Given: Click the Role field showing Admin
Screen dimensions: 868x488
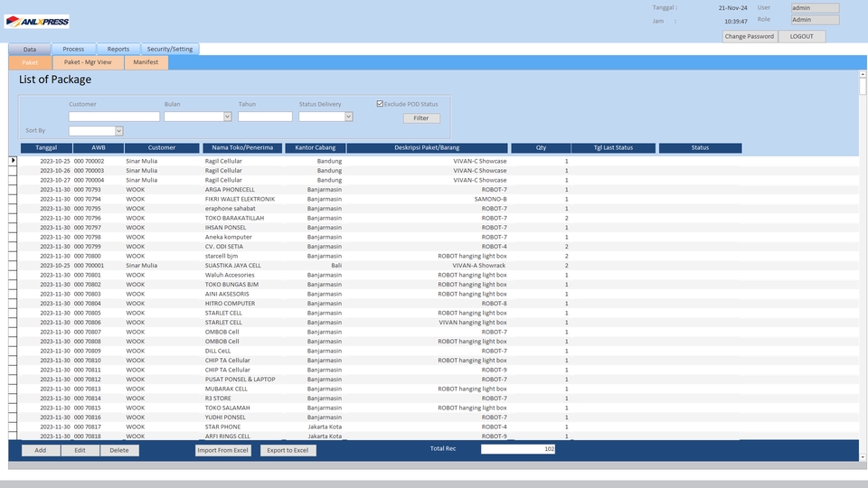Looking at the screenshot, I should point(815,20).
